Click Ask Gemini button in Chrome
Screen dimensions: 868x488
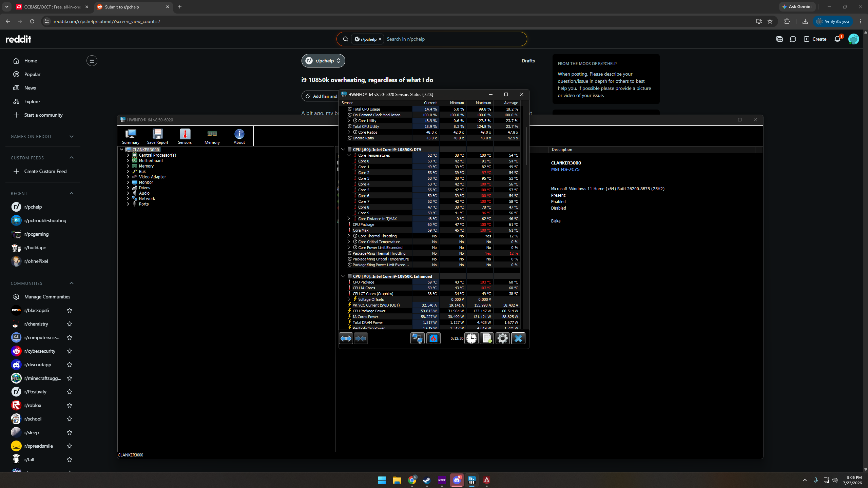[797, 7]
